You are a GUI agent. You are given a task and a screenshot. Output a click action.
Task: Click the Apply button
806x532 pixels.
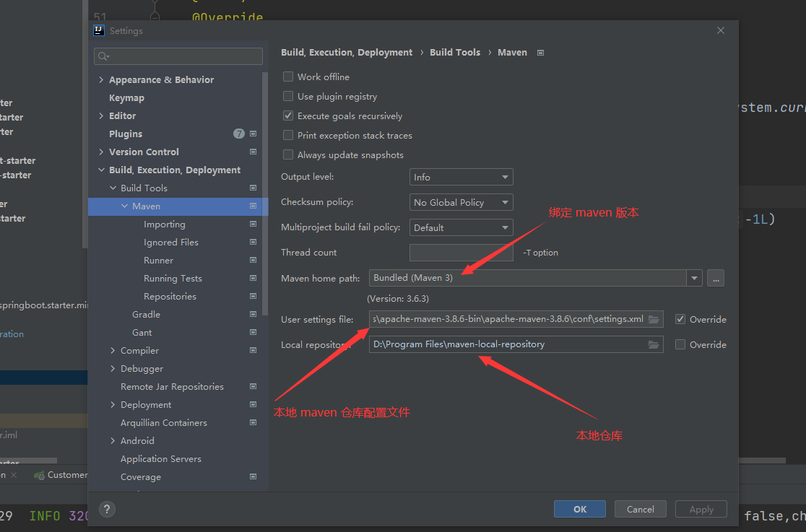(701, 509)
